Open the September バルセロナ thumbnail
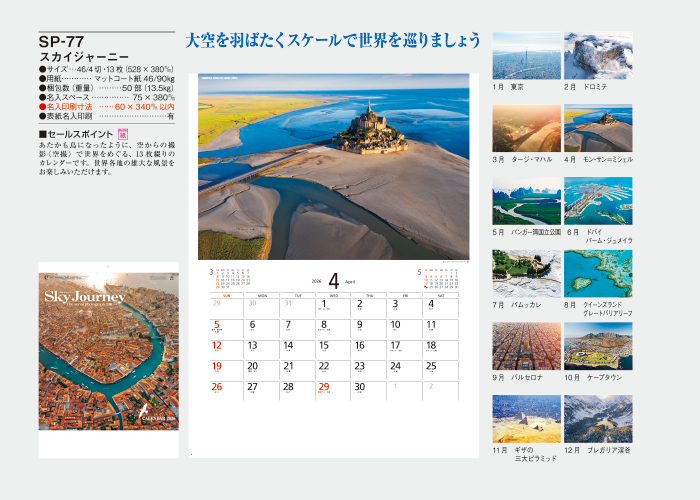Image resolution: width=700 pixels, height=500 pixels. coord(526,346)
